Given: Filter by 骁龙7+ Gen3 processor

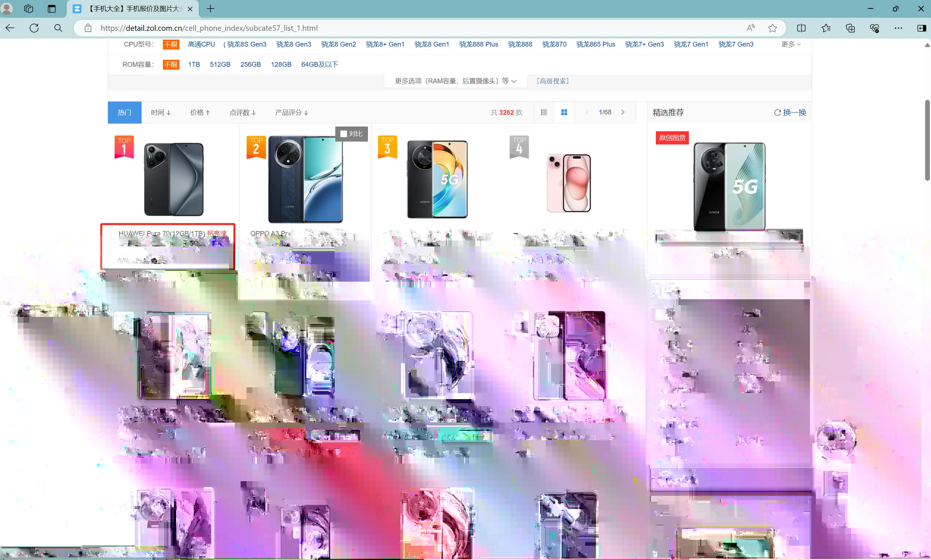Looking at the screenshot, I should pyautogui.click(x=645, y=44).
